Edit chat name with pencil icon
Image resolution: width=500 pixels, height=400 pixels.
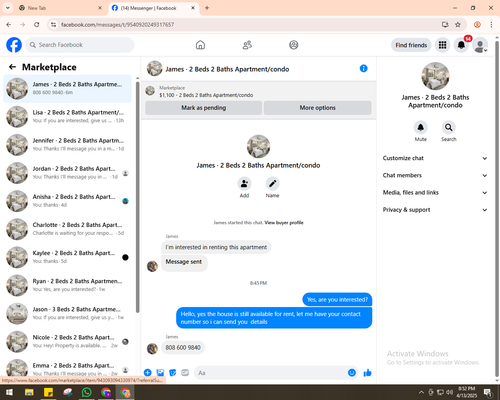pos(272,184)
